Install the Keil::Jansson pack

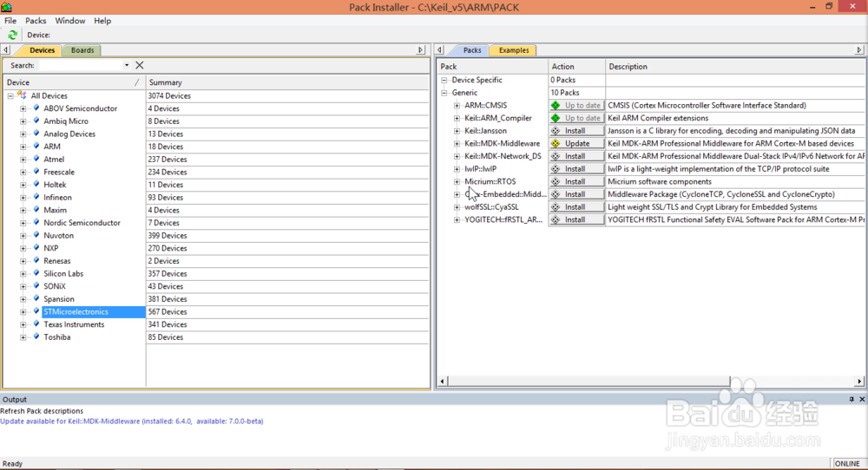(x=576, y=131)
